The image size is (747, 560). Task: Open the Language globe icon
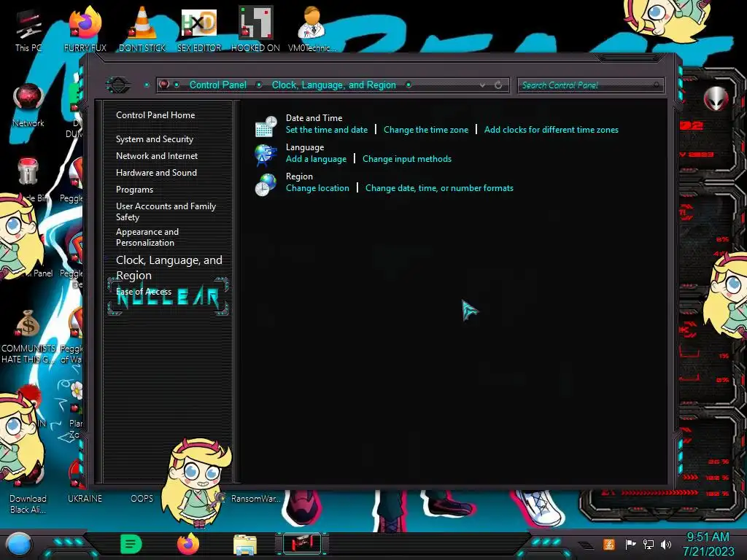[x=266, y=155]
